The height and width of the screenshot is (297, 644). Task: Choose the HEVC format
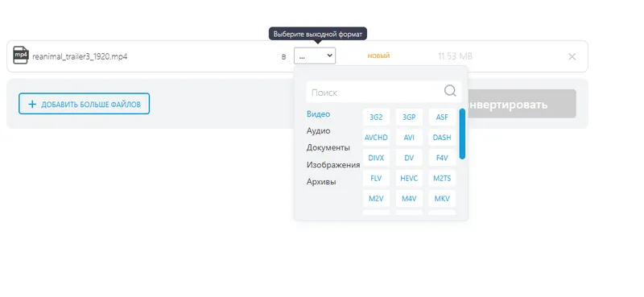(409, 179)
